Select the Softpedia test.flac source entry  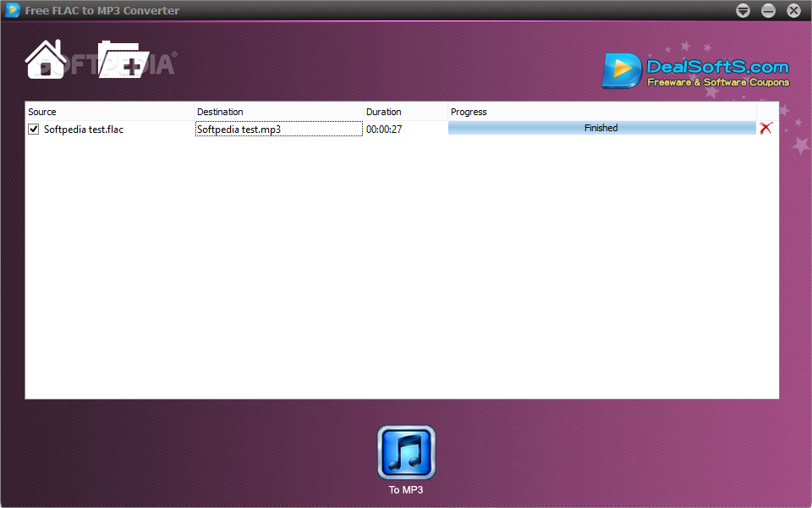pos(84,130)
